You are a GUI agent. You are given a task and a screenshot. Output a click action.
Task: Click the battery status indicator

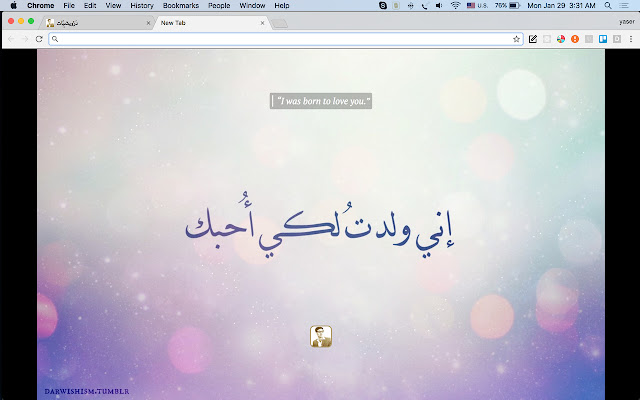tap(507, 5)
